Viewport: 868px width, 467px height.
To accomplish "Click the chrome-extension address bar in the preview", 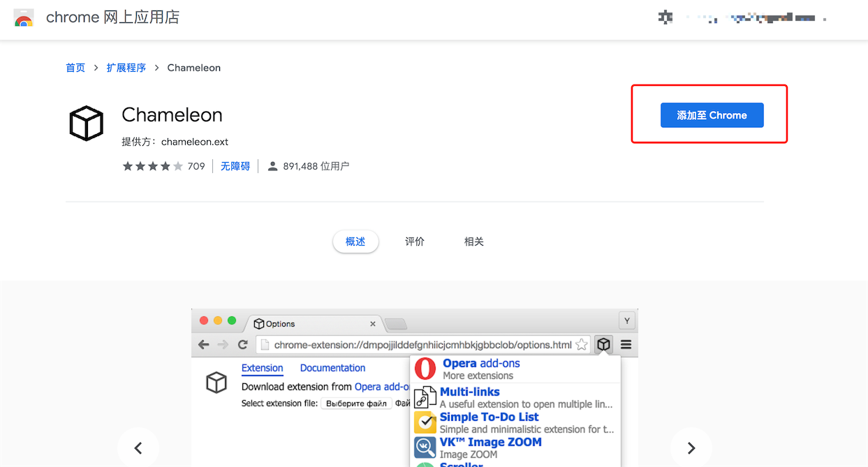I will [423, 344].
